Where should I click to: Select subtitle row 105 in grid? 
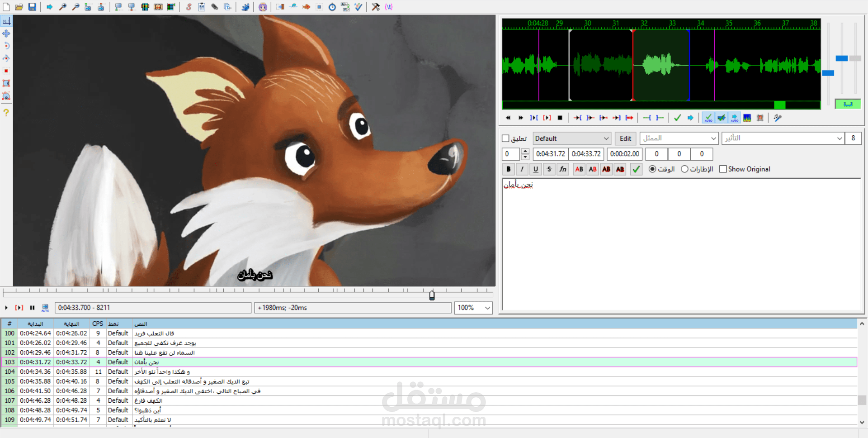click(429, 381)
